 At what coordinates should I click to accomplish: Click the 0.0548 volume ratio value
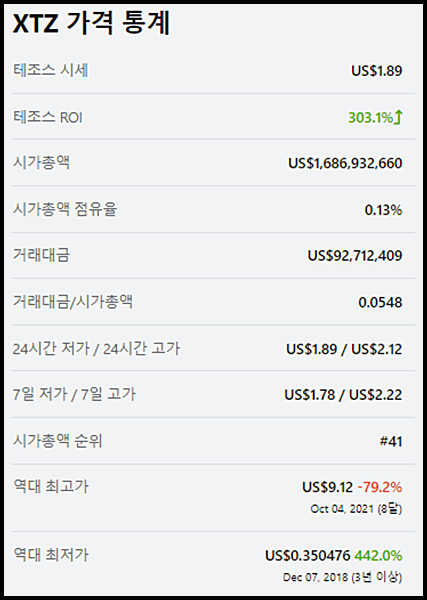[x=380, y=303]
